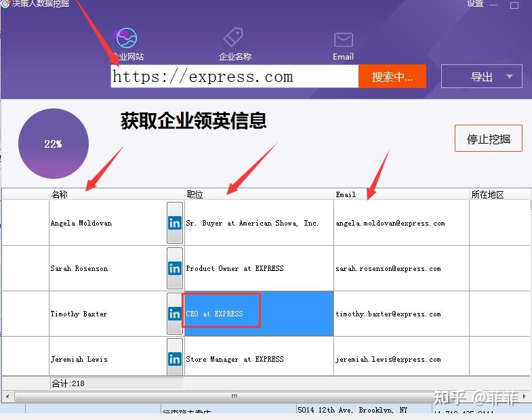Click the horizontal scrollbar left arrow

point(7,396)
